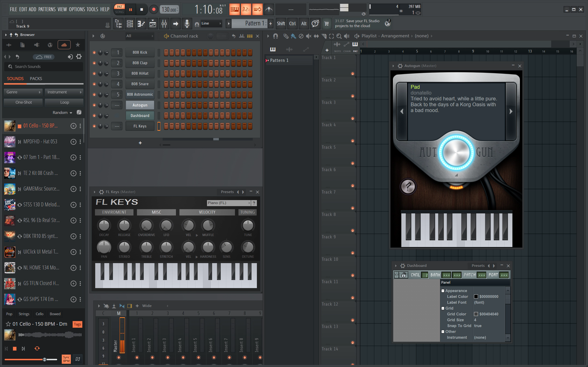The image size is (588, 367).
Task: Click the microphone recording icon
Action: tap(187, 24)
